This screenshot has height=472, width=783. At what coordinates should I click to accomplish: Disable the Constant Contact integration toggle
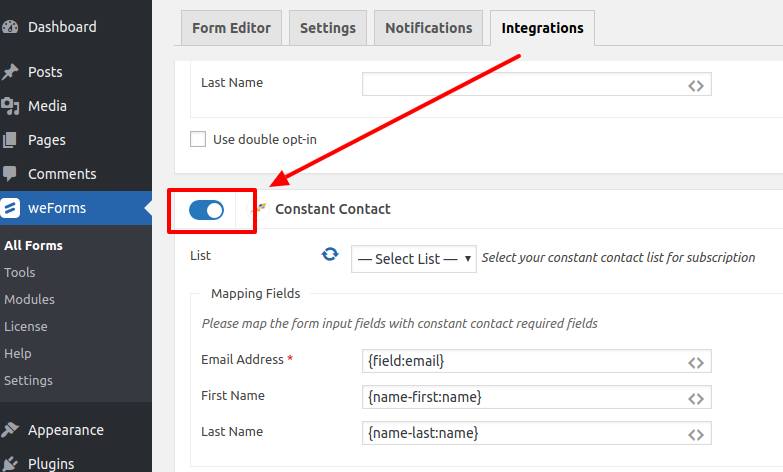click(206, 210)
